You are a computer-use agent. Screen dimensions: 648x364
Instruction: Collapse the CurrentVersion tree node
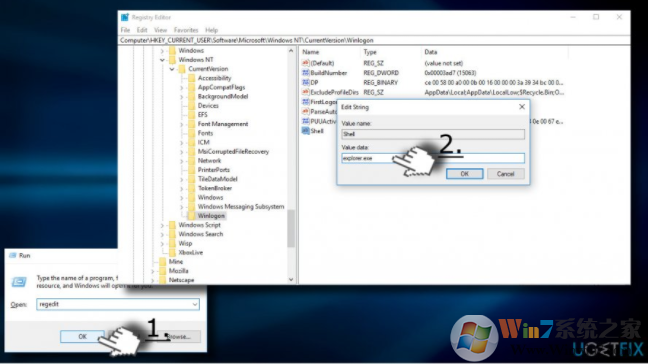[x=172, y=69]
